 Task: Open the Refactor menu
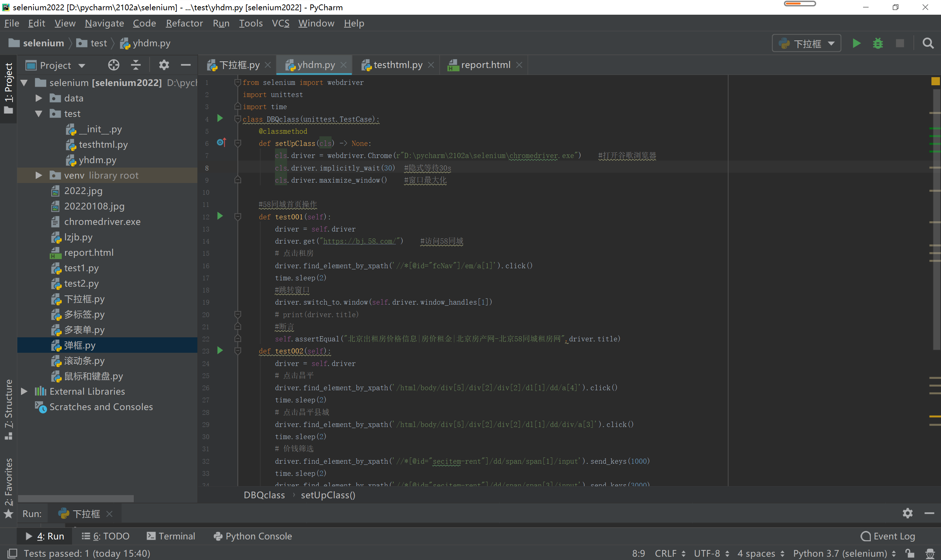tap(184, 24)
